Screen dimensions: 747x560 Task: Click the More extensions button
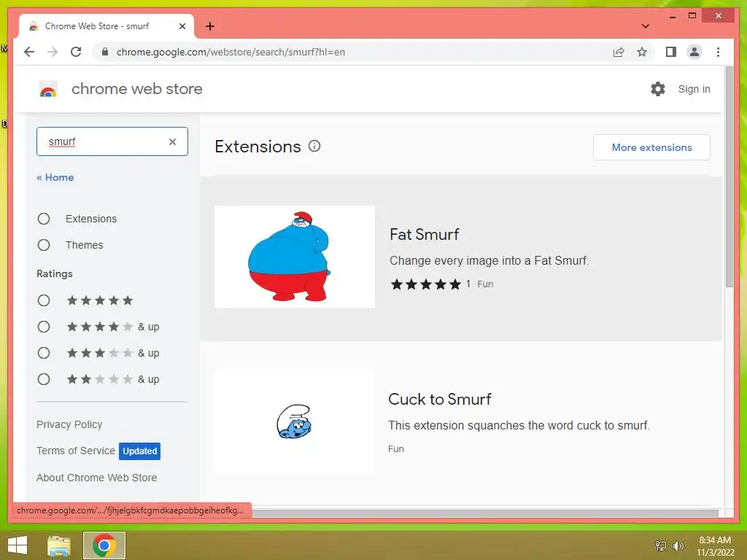(651, 147)
